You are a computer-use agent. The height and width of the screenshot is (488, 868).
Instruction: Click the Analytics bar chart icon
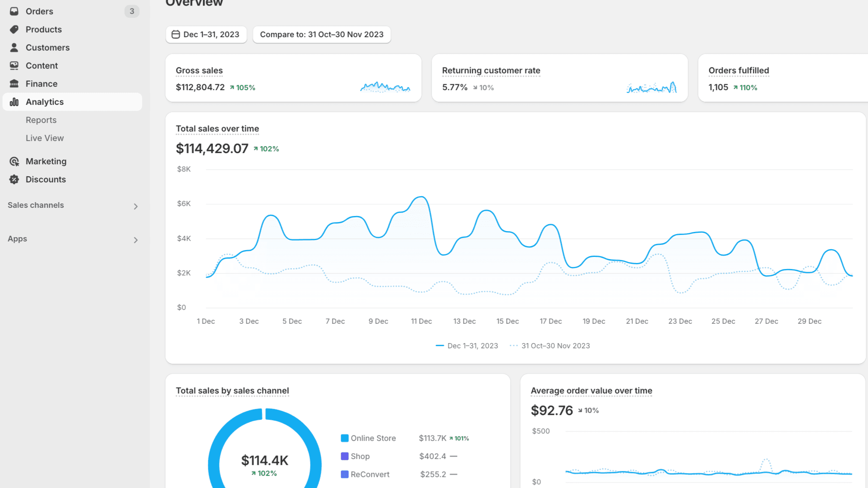(14, 102)
